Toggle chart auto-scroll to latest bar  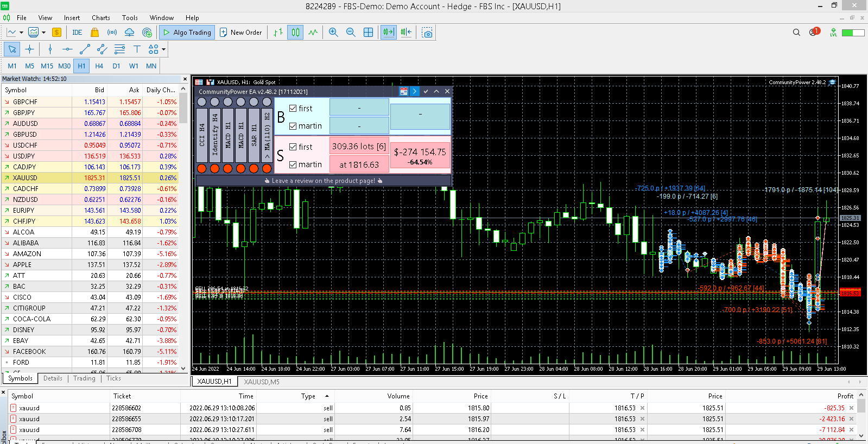[389, 33]
